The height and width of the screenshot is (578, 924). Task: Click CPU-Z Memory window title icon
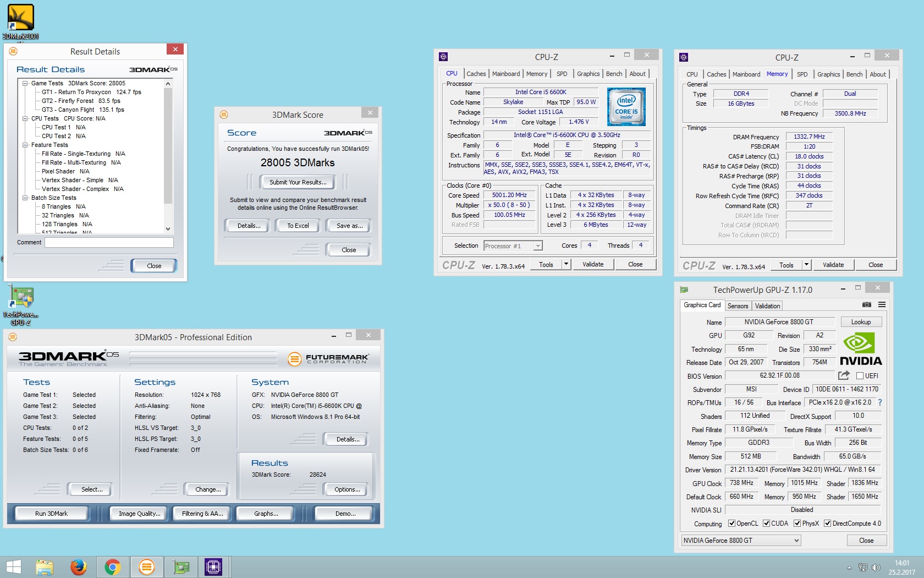pos(684,57)
